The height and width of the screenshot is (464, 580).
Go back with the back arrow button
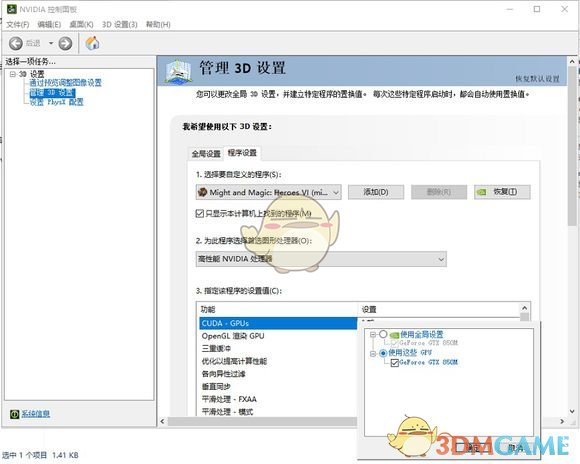tap(16, 43)
